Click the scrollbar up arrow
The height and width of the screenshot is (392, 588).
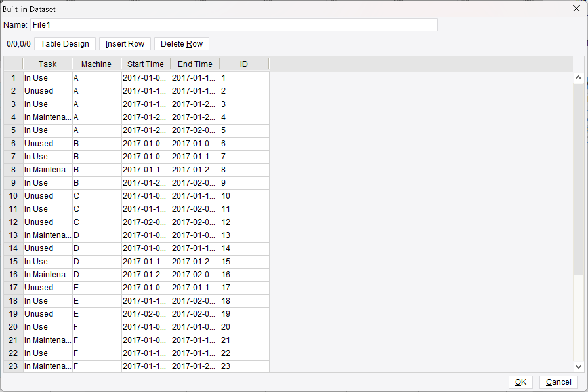(578, 78)
